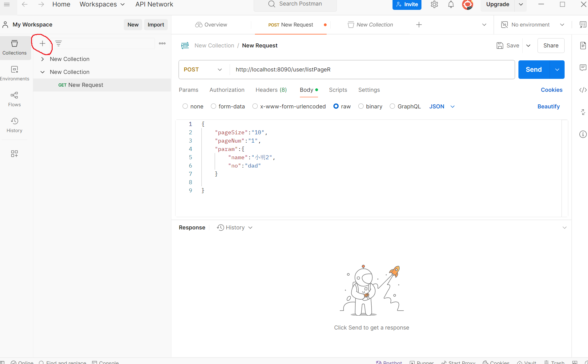The height and width of the screenshot is (364, 588).
Task: Open the Code snippet icon
Action: pyautogui.click(x=583, y=90)
